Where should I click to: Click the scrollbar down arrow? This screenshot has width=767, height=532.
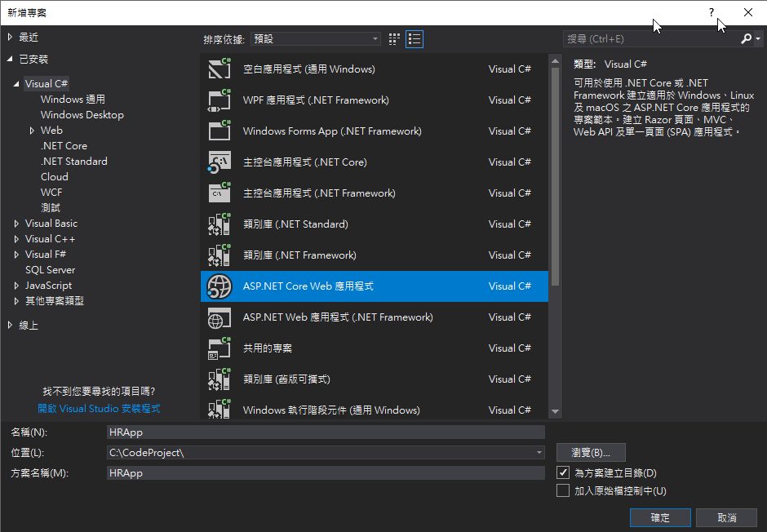(555, 412)
